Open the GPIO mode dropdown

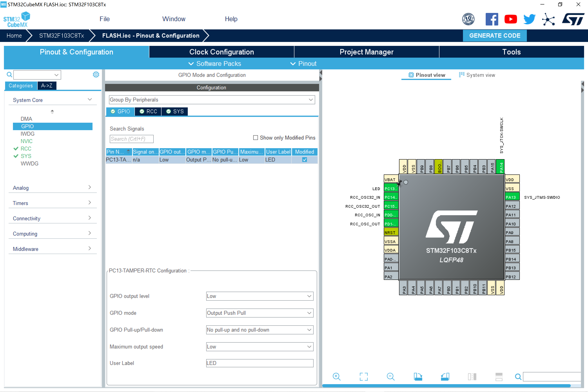(260, 313)
